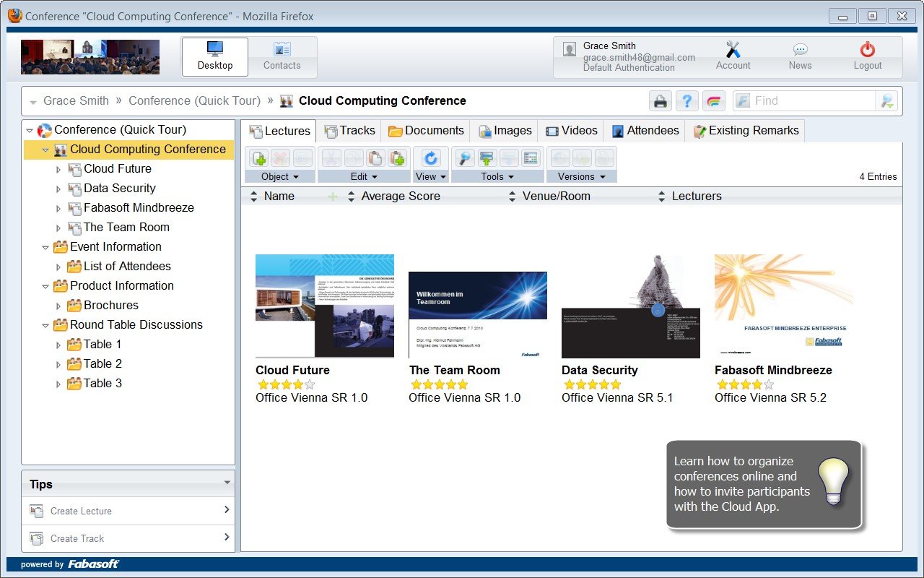Open the Data Security lecture thumbnail
Screen dimensions: 924x578
click(x=631, y=306)
